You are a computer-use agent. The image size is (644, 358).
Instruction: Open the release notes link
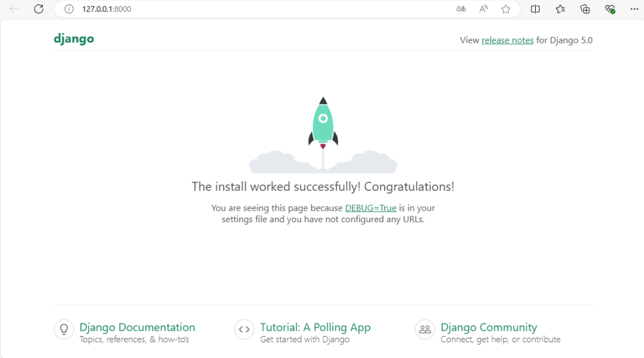(507, 40)
